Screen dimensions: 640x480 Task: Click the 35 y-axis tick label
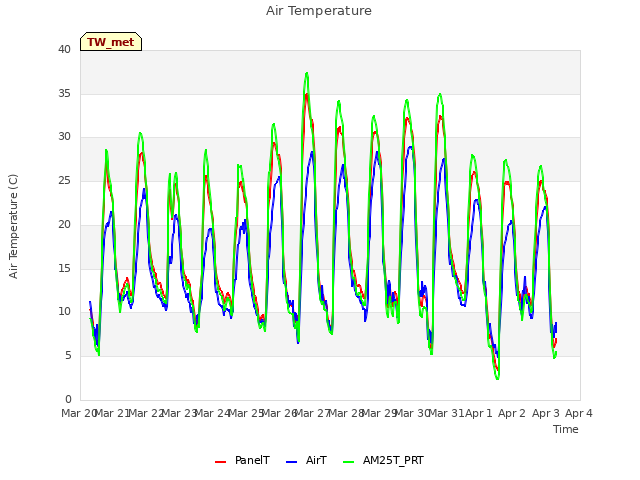(x=64, y=93)
